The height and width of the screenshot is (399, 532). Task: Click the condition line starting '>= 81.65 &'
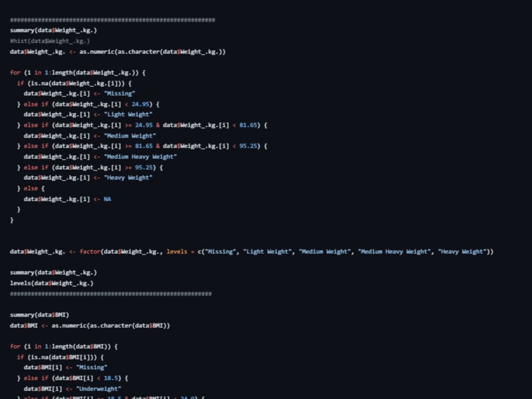tap(142, 146)
